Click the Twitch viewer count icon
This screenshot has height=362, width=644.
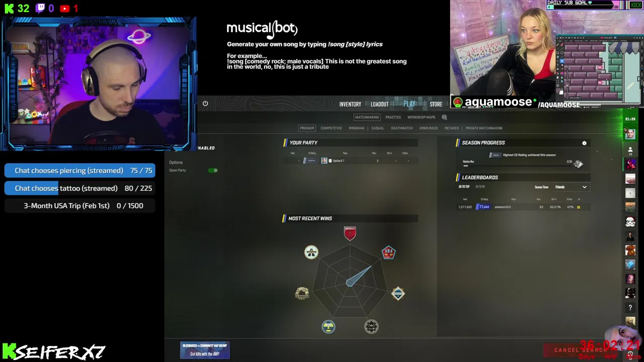point(40,8)
